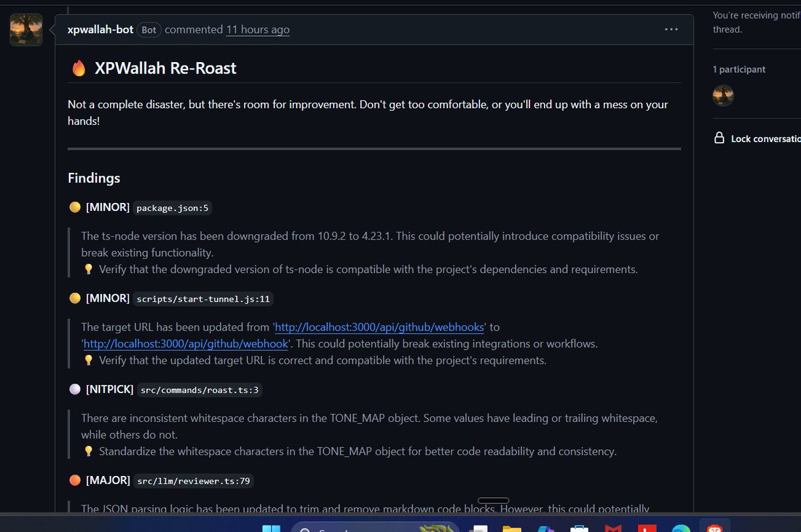Click the 'Verify that the updated target URL' suggestion
Image resolution: width=801 pixels, height=532 pixels.
tap(323, 360)
